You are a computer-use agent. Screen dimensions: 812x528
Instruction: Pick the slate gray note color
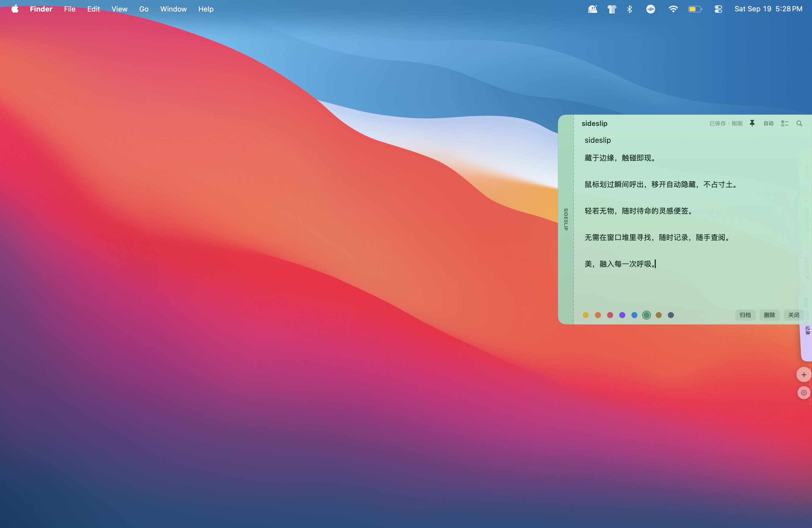671,315
